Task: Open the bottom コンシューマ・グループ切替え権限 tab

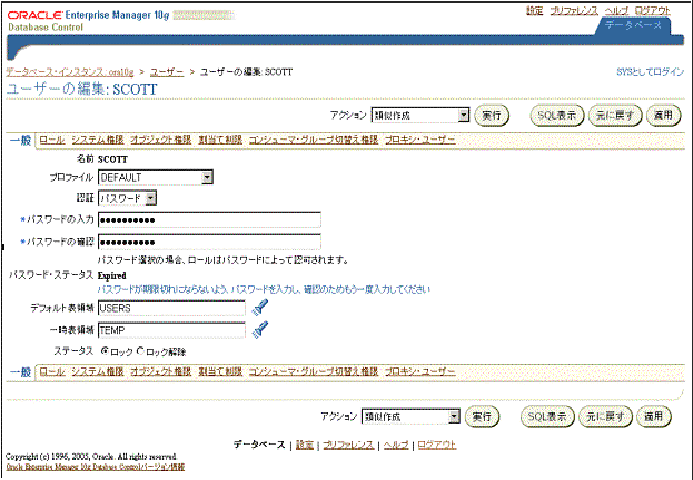Action: click(313, 371)
